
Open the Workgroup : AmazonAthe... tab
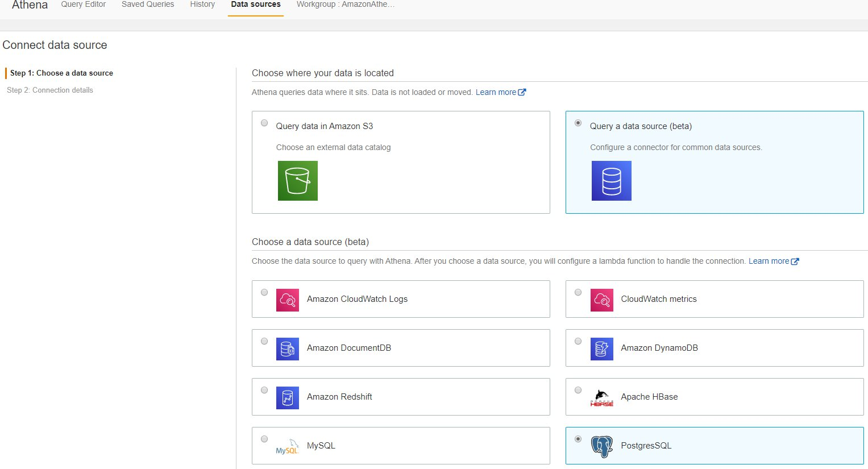(346, 5)
